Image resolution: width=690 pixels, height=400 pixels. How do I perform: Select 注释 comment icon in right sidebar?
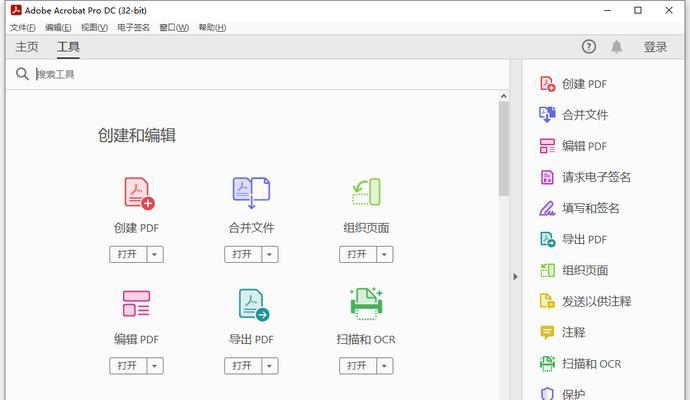click(547, 332)
